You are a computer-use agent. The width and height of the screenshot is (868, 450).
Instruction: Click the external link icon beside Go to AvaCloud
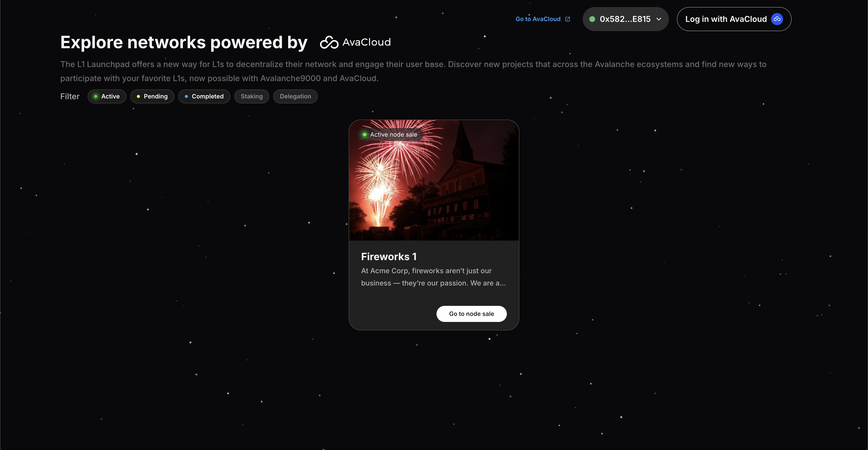coord(567,19)
